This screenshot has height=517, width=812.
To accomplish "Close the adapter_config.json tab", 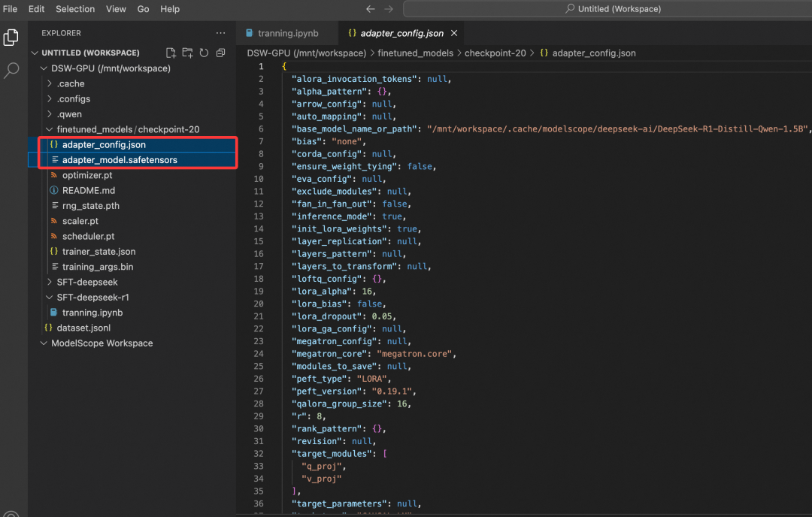I will pyautogui.click(x=454, y=33).
